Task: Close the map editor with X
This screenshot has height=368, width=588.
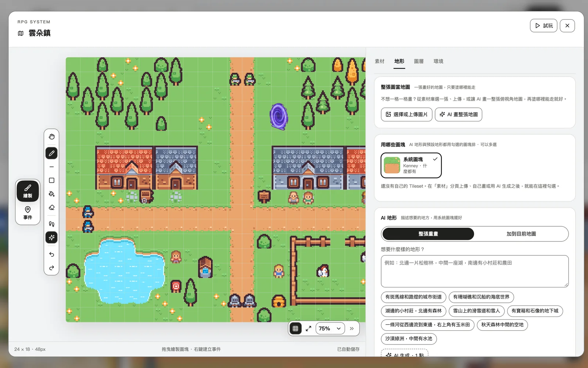Action: (x=567, y=26)
